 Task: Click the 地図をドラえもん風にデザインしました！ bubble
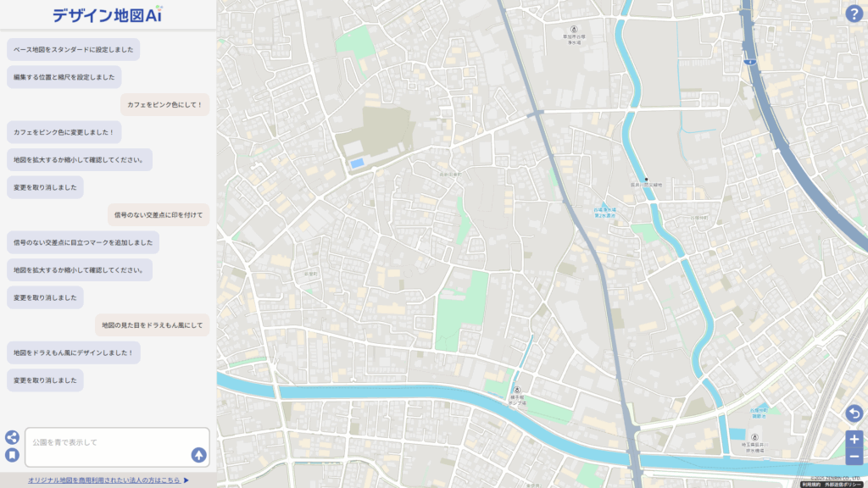click(x=74, y=352)
